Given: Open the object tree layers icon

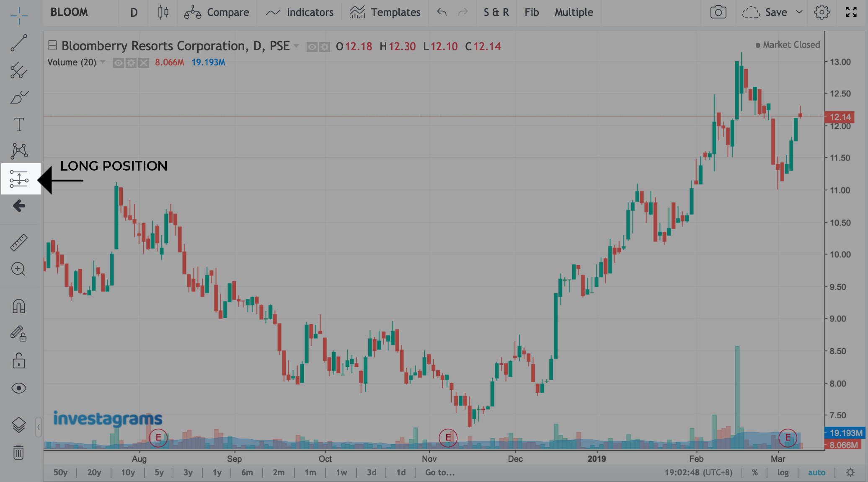Looking at the screenshot, I should [19, 425].
